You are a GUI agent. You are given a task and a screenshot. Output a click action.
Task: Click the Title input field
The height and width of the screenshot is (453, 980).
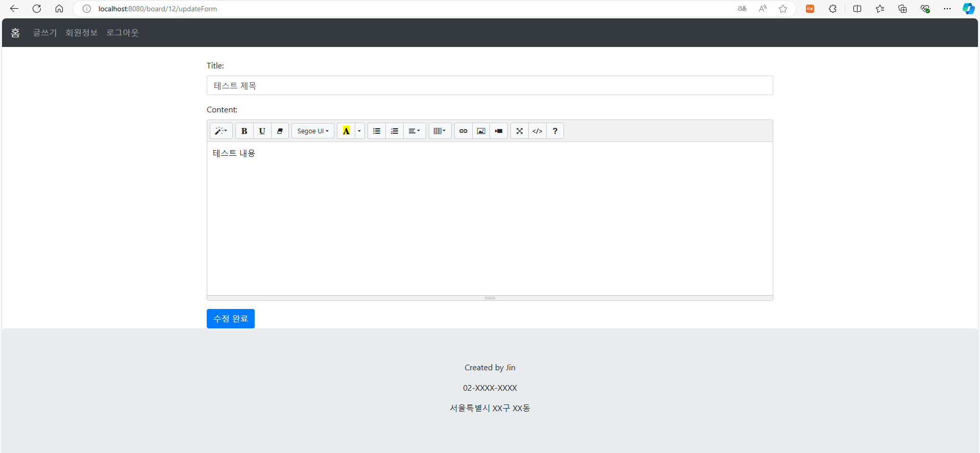489,85
